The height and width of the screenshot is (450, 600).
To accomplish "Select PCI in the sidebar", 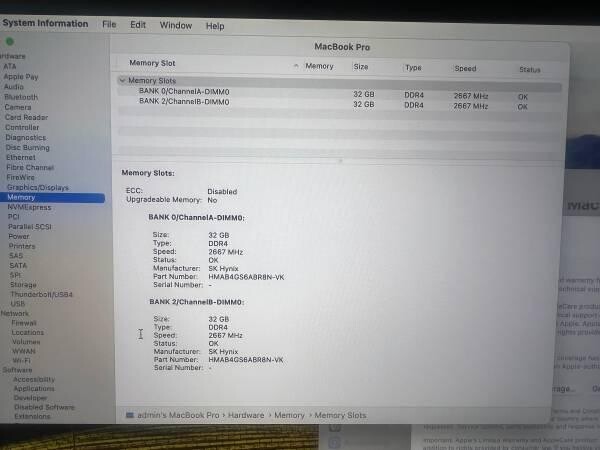I will coord(13,217).
